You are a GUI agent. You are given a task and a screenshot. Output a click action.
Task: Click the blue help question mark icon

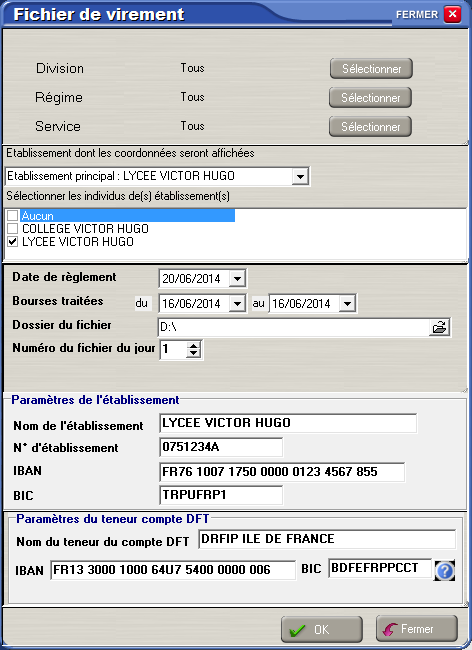[445, 571]
